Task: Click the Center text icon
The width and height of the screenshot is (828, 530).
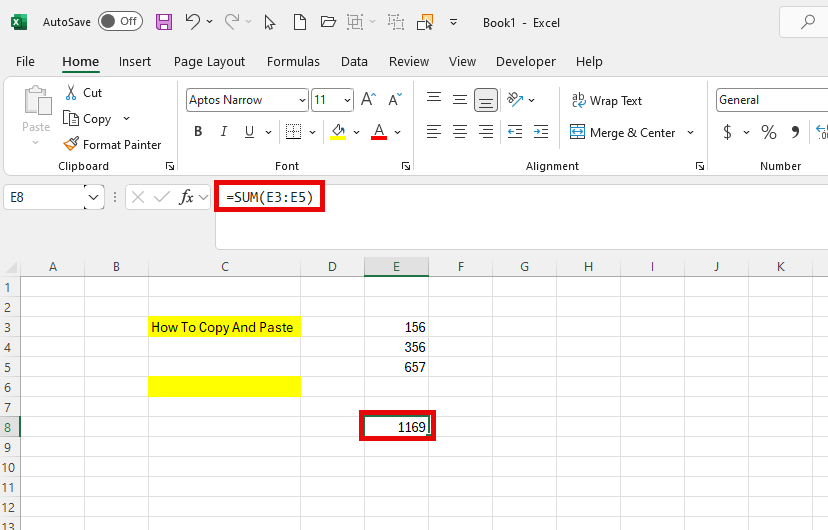Action: [x=460, y=131]
